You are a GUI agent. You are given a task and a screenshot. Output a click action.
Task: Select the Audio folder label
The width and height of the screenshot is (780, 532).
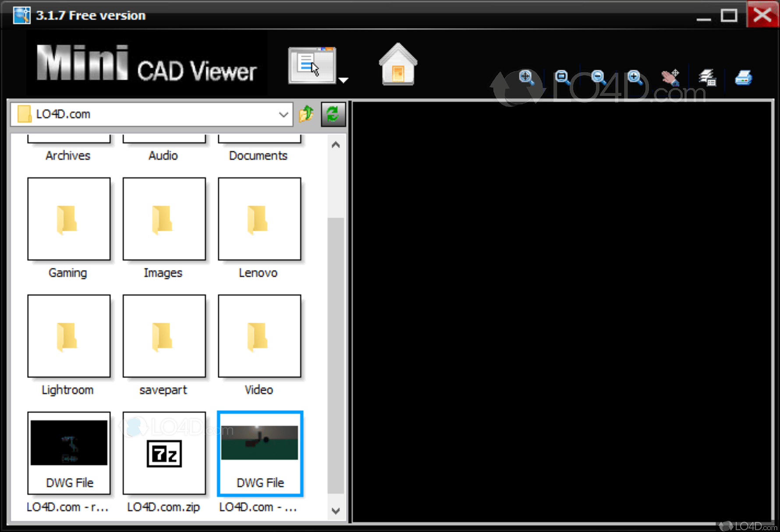pos(163,156)
